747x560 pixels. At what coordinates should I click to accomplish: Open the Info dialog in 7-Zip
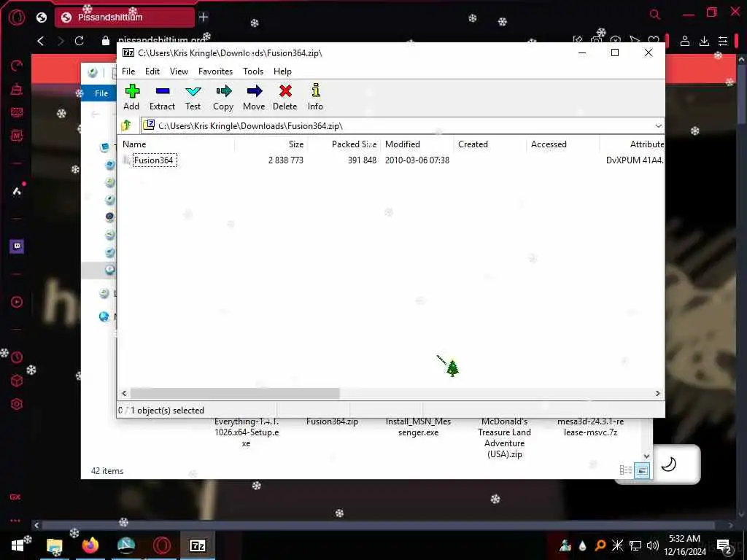coord(315,97)
